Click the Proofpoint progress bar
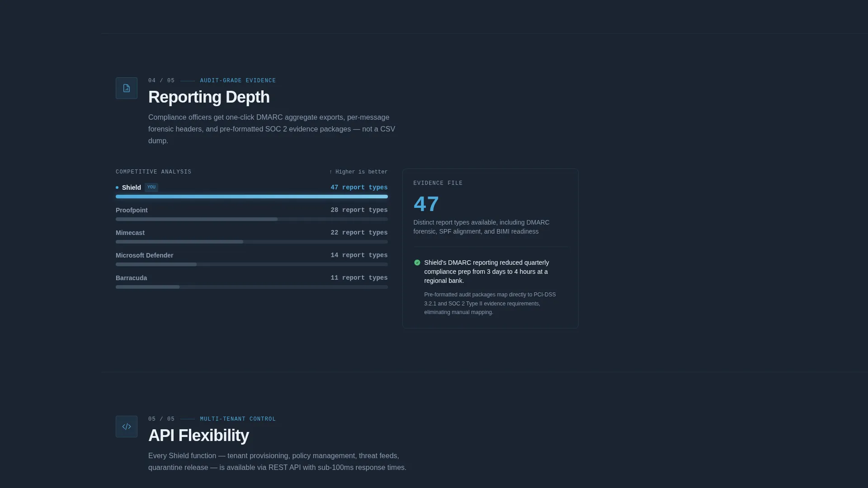Screen dimensions: 868x488 (252, 219)
